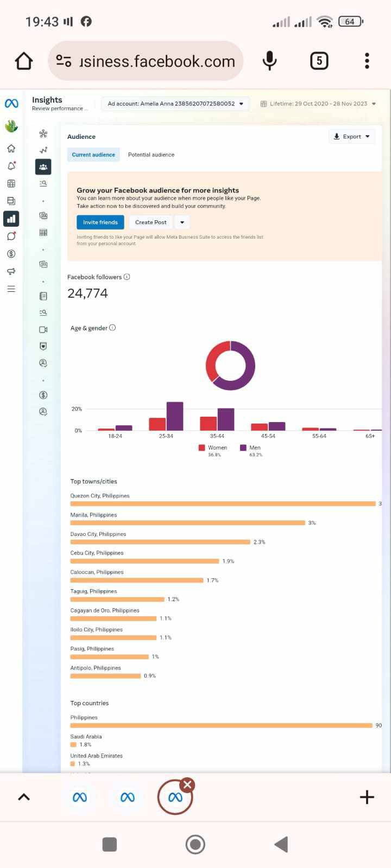Image resolution: width=391 pixels, height=868 pixels.
Task: Click 'Davao City, Philippines' city label
Action: click(98, 534)
